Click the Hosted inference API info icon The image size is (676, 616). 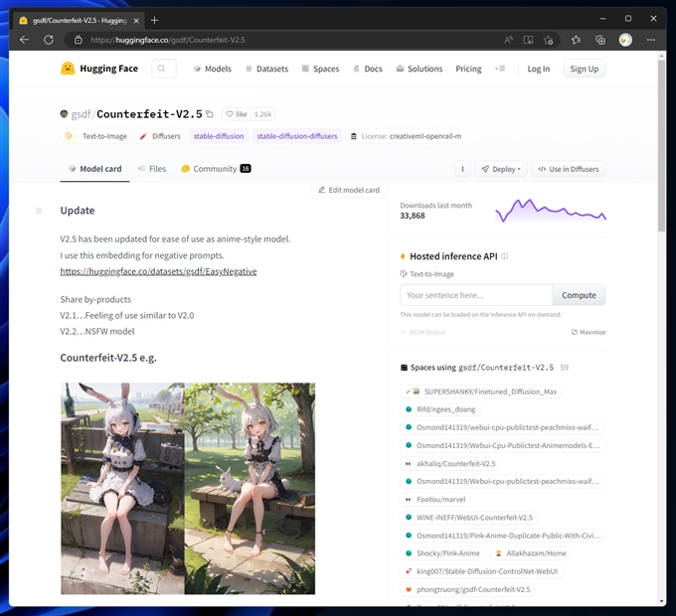click(504, 256)
